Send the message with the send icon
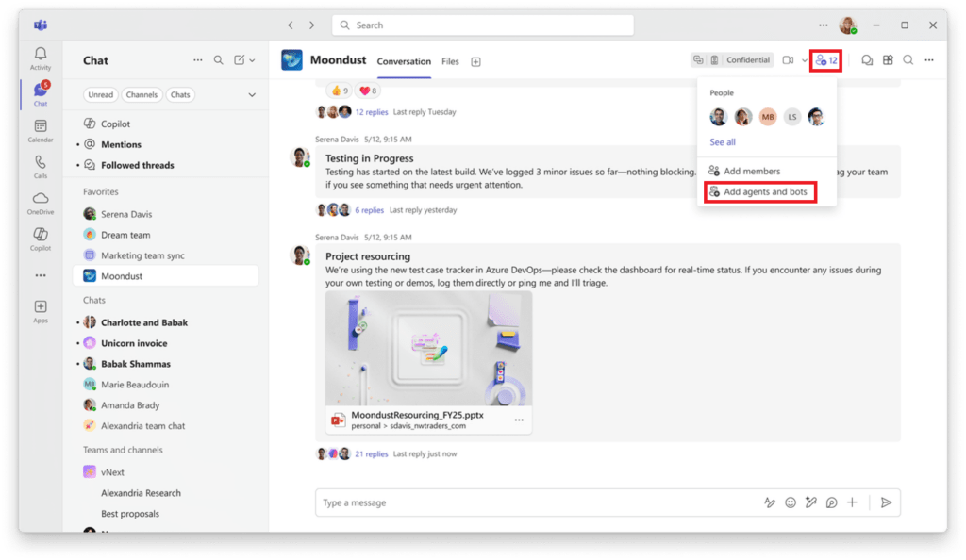Viewport: 966px width, 560px height. coord(886,502)
